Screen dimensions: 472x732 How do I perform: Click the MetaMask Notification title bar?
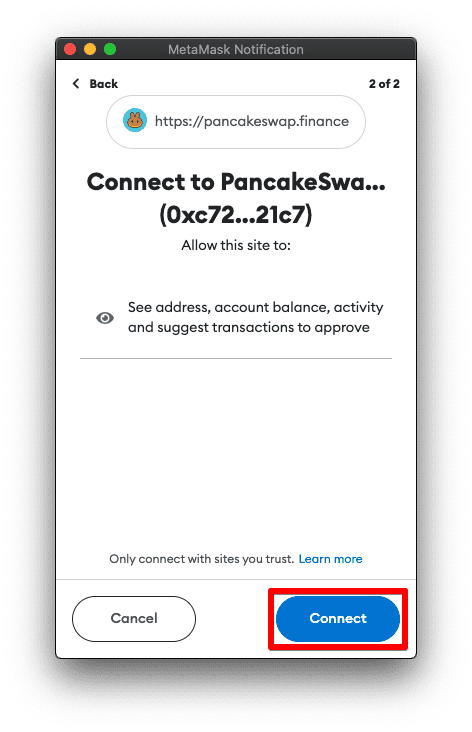click(x=236, y=49)
